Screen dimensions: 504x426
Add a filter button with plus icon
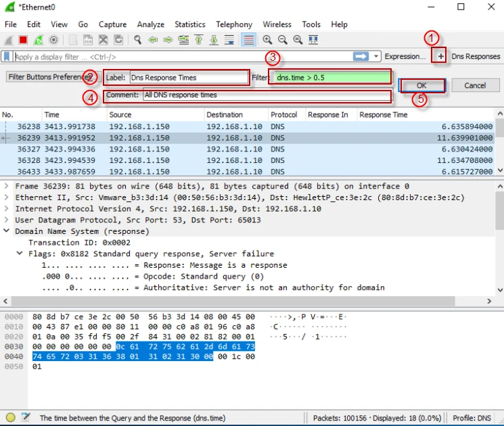[440, 57]
